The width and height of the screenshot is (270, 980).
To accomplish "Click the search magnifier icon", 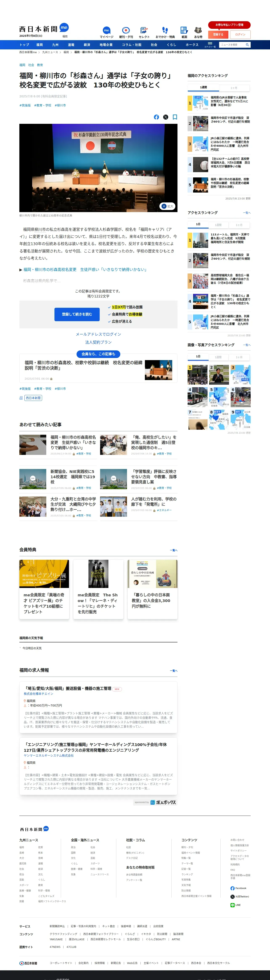I will (x=247, y=45).
